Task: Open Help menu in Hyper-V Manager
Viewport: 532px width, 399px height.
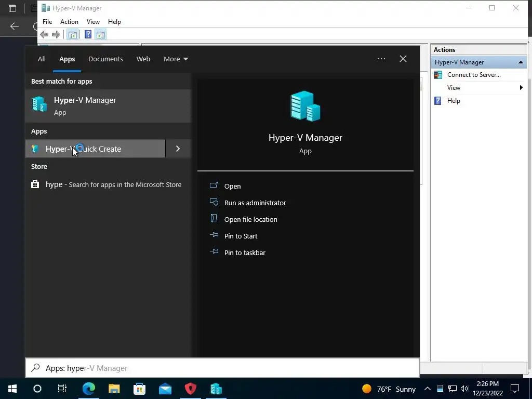Action: pyautogui.click(x=114, y=22)
